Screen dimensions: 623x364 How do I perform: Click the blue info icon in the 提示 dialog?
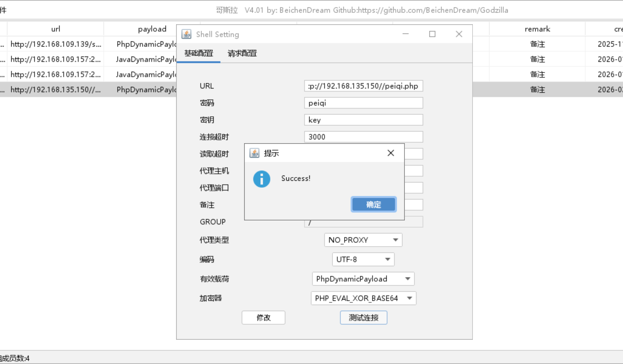(262, 179)
